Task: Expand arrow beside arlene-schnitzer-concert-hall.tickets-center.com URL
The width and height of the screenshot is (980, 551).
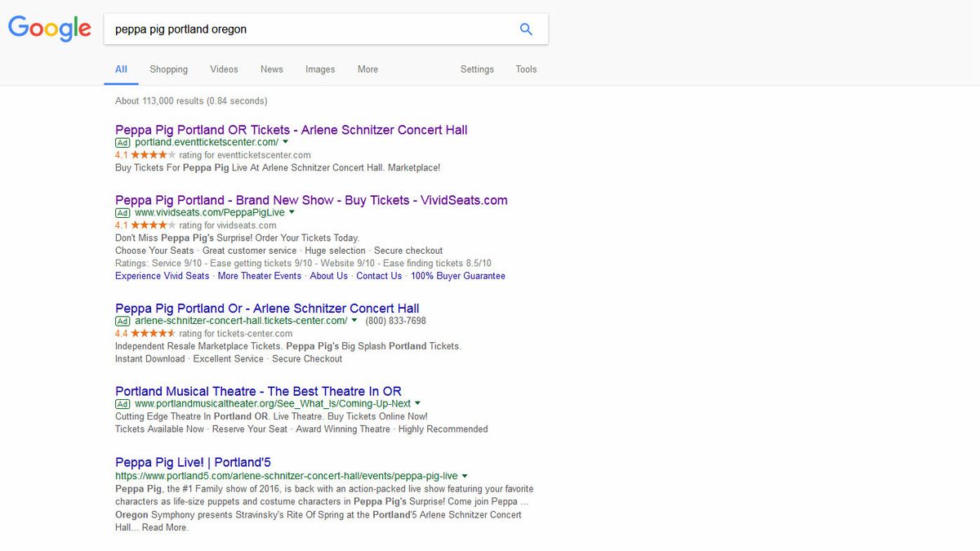Action: coord(354,322)
